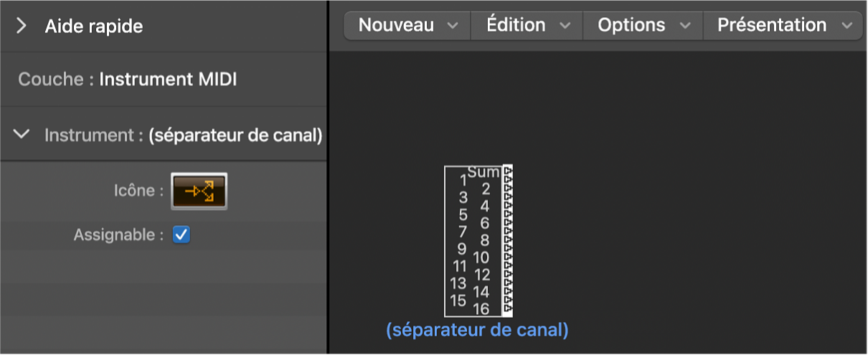The height and width of the screenshot is (355, 868).
Task: Click the channel 8 output triangle
Action: (509, 240)
